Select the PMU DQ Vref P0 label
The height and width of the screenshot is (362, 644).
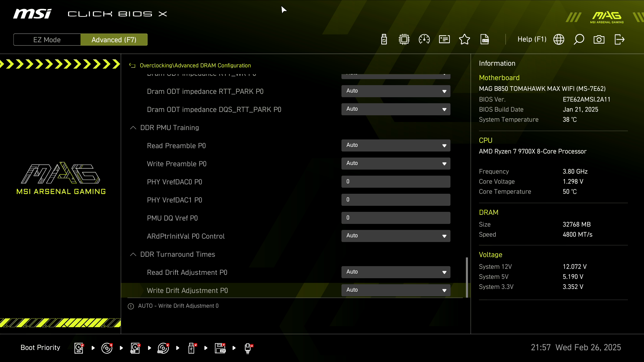coord(172,218)
